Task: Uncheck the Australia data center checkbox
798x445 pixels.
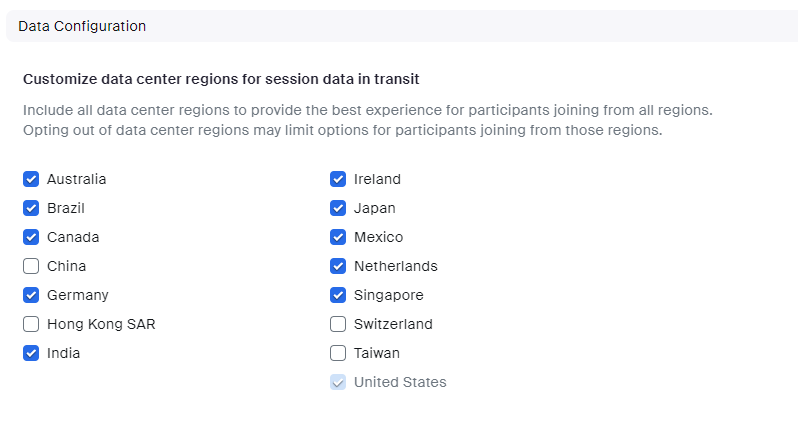Action: pos(31,179)
